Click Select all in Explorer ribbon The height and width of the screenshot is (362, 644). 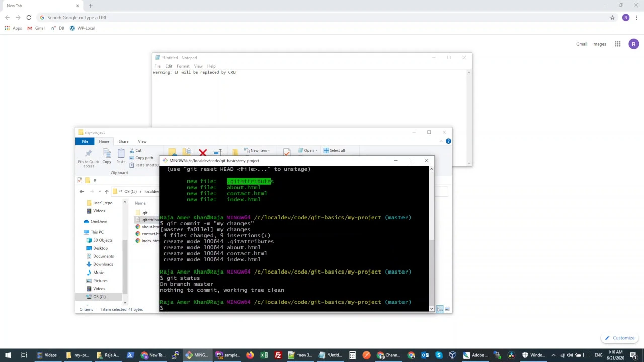(x=334, y=150)
